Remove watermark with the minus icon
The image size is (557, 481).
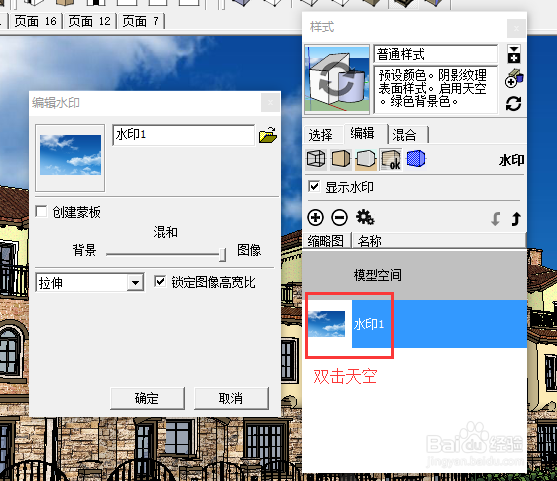pyautogui.click(x=340, y=217)
